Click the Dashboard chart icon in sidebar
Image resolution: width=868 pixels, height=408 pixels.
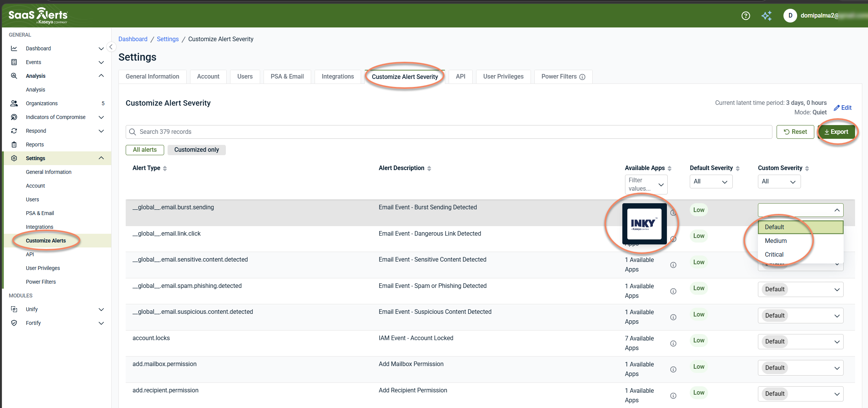[x=14, y=48]
